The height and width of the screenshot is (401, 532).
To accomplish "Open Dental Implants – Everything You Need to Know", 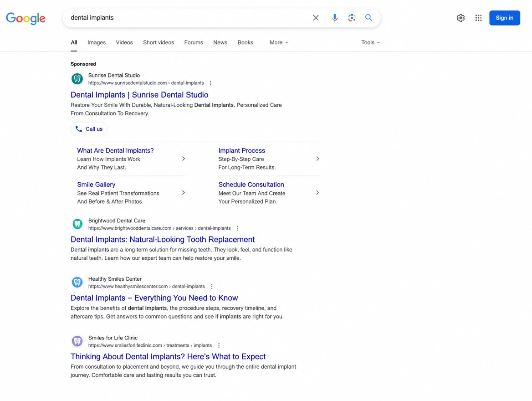I will coord(154,298).
